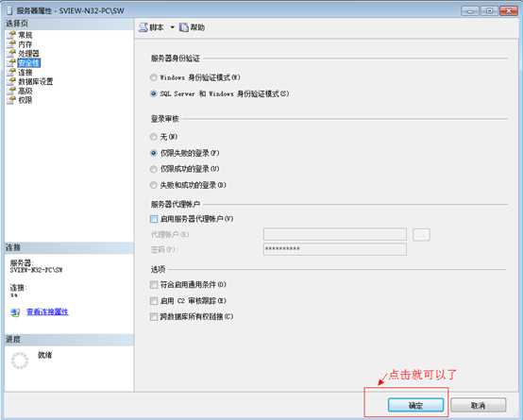Click the 密码 password field

[335, 249]
